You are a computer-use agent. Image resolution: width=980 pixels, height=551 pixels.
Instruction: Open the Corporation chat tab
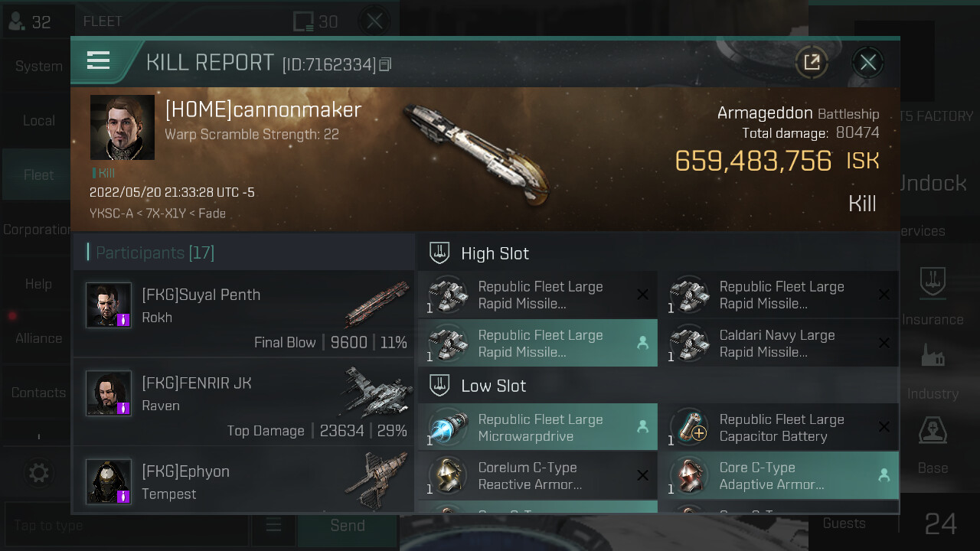click(38, 230)
